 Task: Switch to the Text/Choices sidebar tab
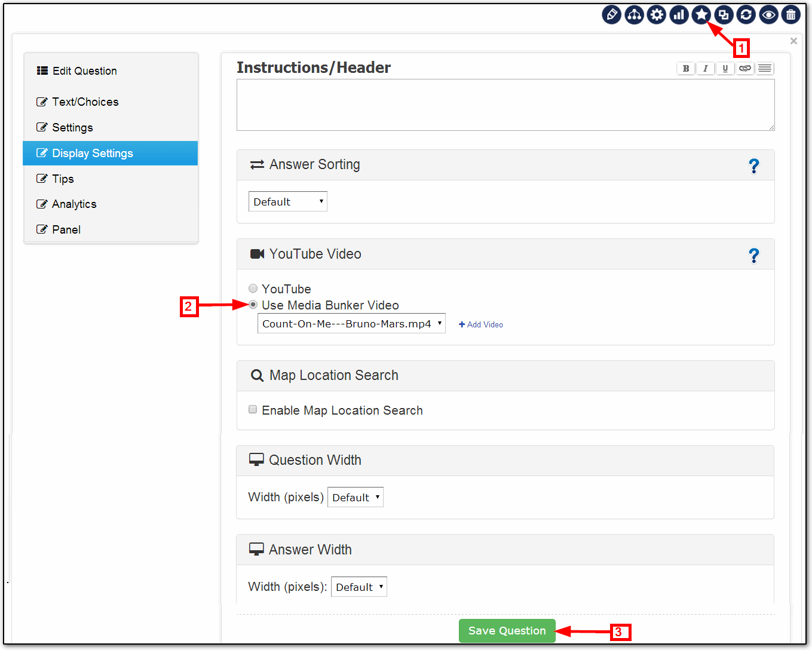pyautogui.click(x=85, y=102)
